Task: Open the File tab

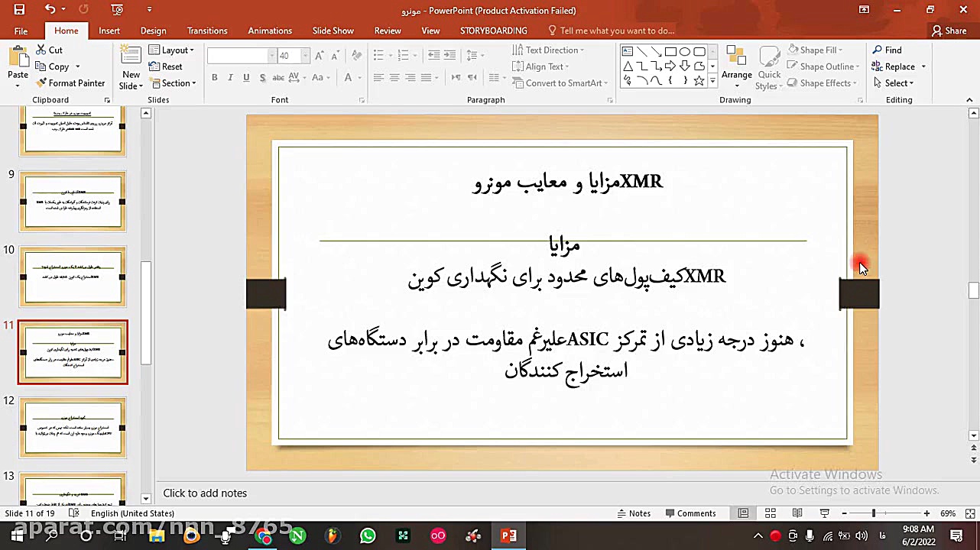Action: [x=21, y=31]
